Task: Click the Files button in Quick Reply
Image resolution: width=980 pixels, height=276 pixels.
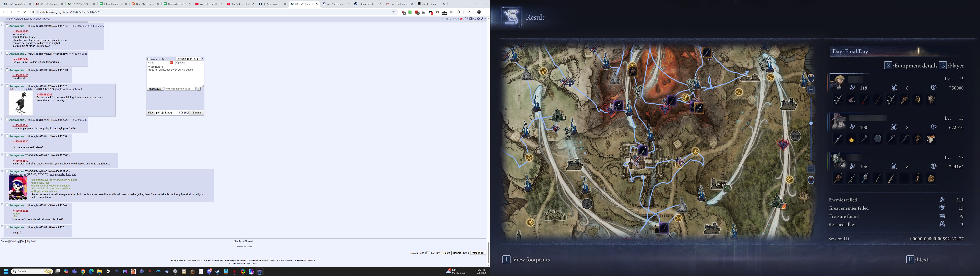Action: tap(151, 113)
